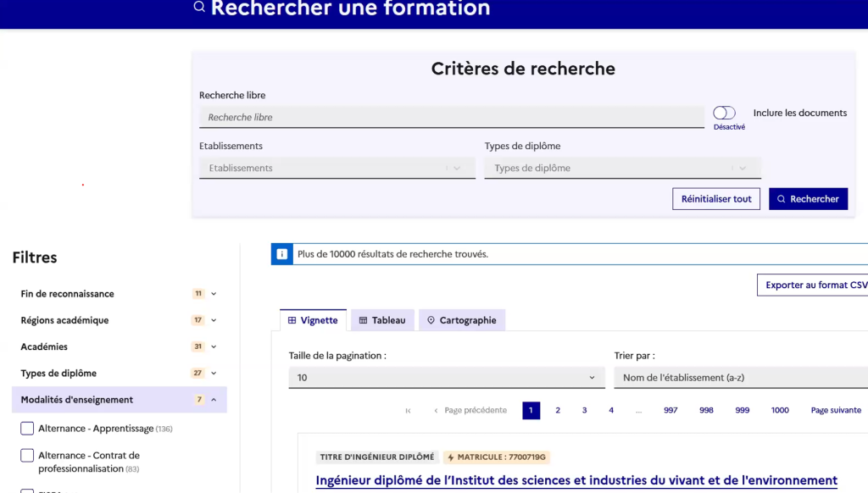
Task: Click the blue info icon in results banner
Action: tap(281, 254)
